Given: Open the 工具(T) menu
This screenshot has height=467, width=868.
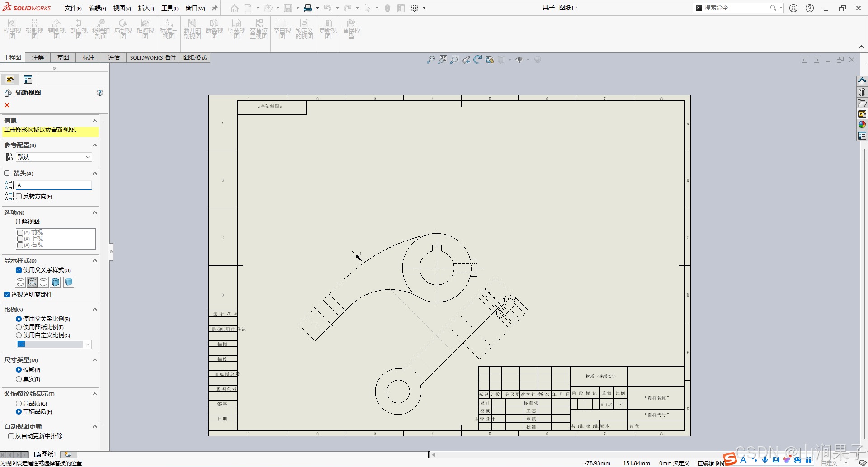Looking at the screenshot, I should click(x=170, y=8).
